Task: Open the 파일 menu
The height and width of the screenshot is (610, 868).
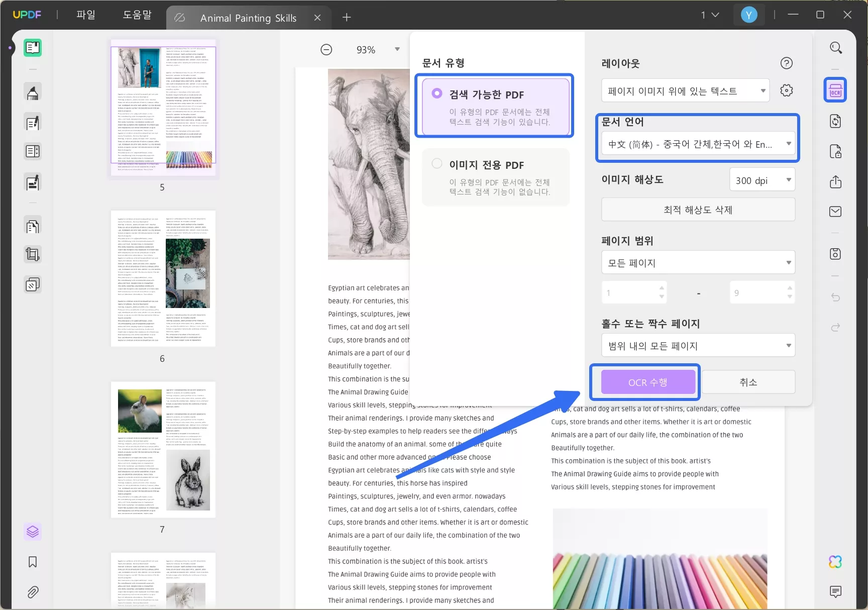Action: click(86, 15)
